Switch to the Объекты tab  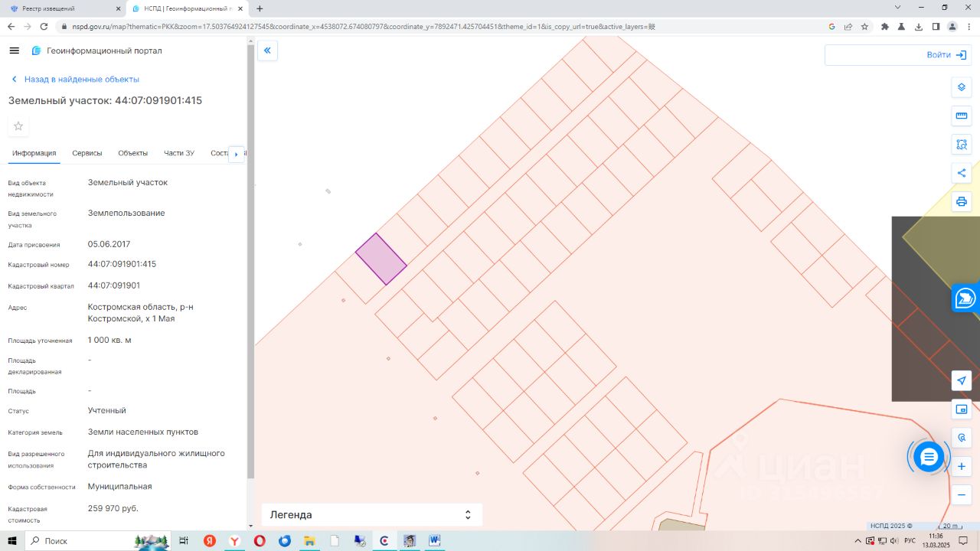click(x=133, y=153)
